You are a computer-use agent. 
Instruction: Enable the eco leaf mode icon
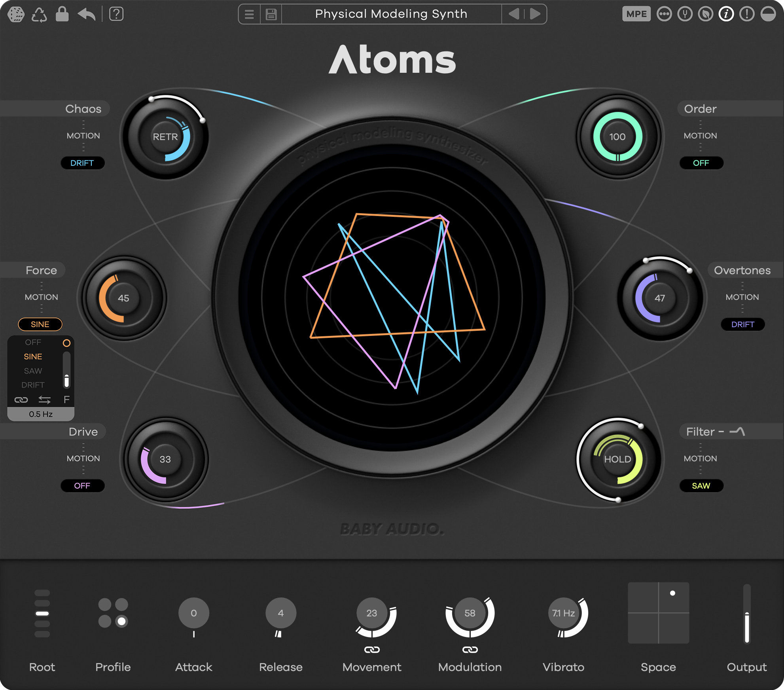706,14
